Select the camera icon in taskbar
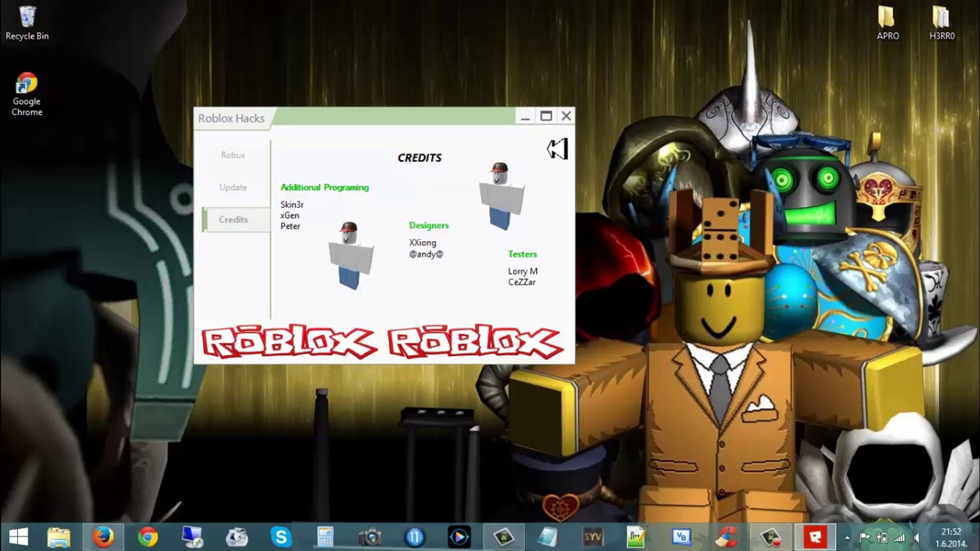This screenshot has width=980, height=551. point(370,536)
